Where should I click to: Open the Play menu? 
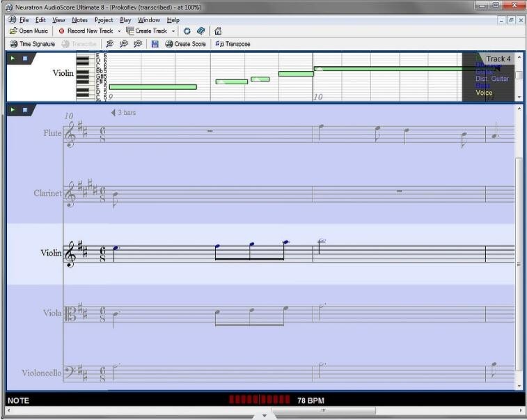click(x=125, y=20)
